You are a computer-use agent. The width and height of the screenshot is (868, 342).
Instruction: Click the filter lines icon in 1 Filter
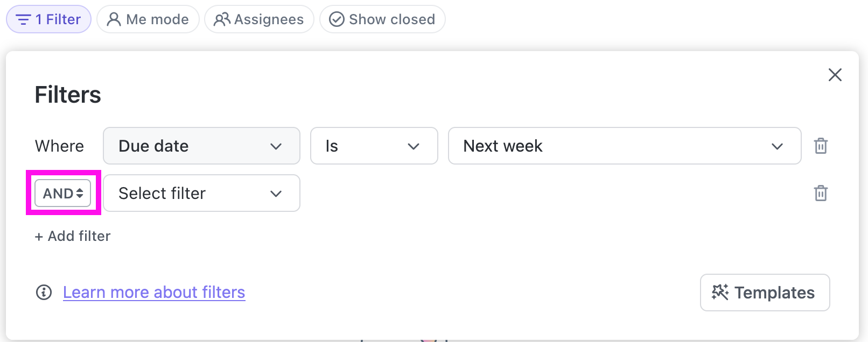pos(23,19)
